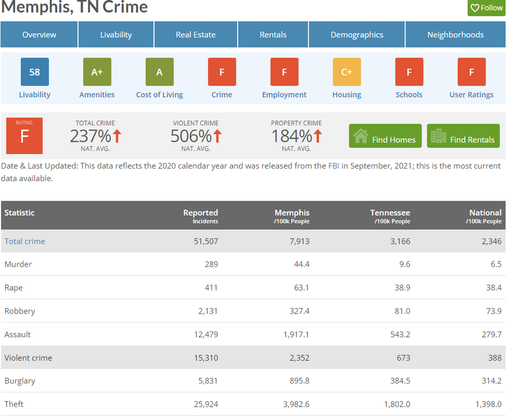Open the Total crime link in table
The height and width of the screenshot is (420, 517).
point(25,241)
